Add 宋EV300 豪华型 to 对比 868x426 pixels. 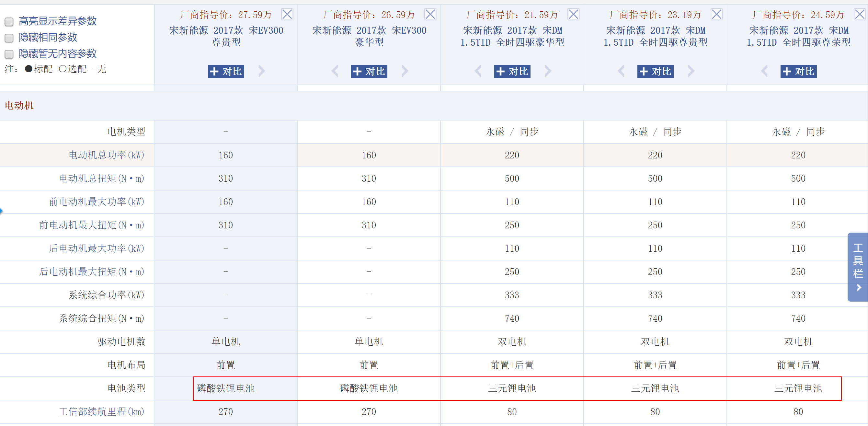(369, 72)
